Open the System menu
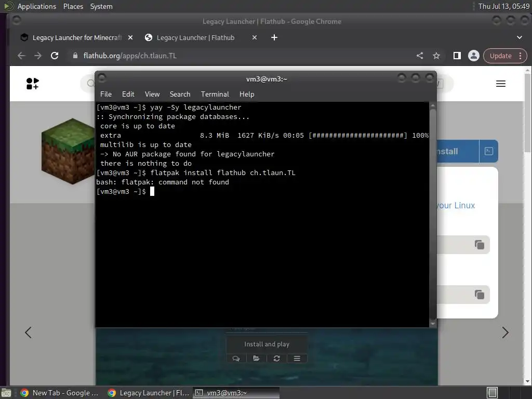 pos(101,6)
